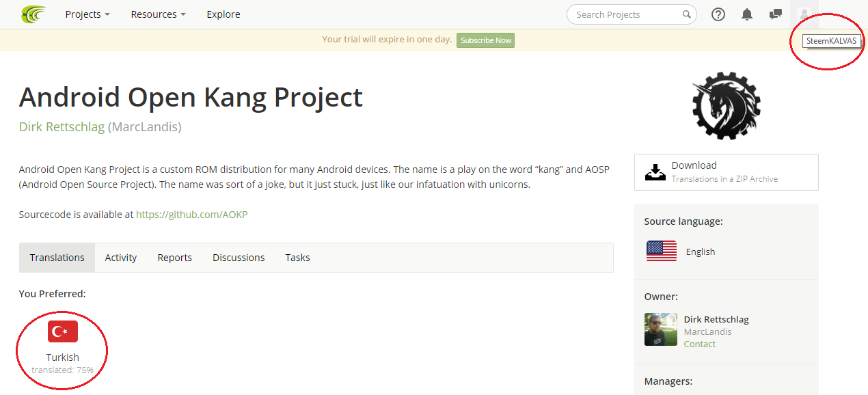Open the github.com/AOKP link
The height and width of the screenshot is (395, 868).
coord(191,215)
